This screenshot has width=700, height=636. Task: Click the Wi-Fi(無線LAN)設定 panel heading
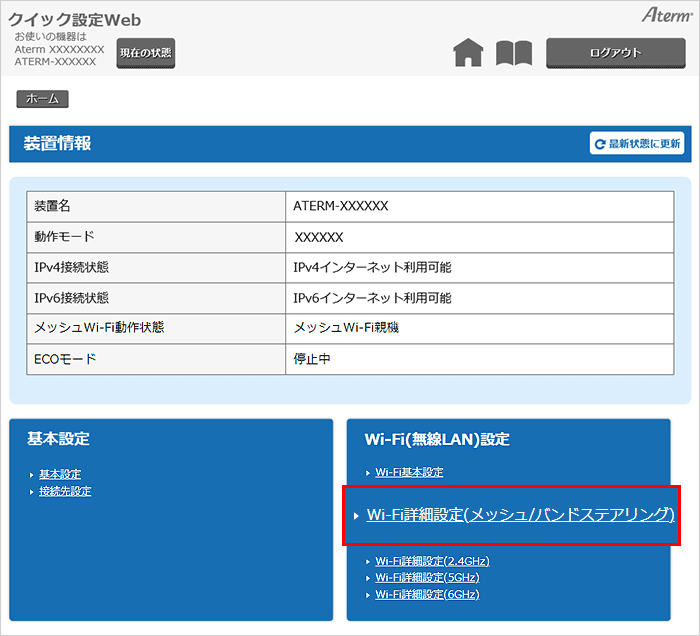coord(437,439)
